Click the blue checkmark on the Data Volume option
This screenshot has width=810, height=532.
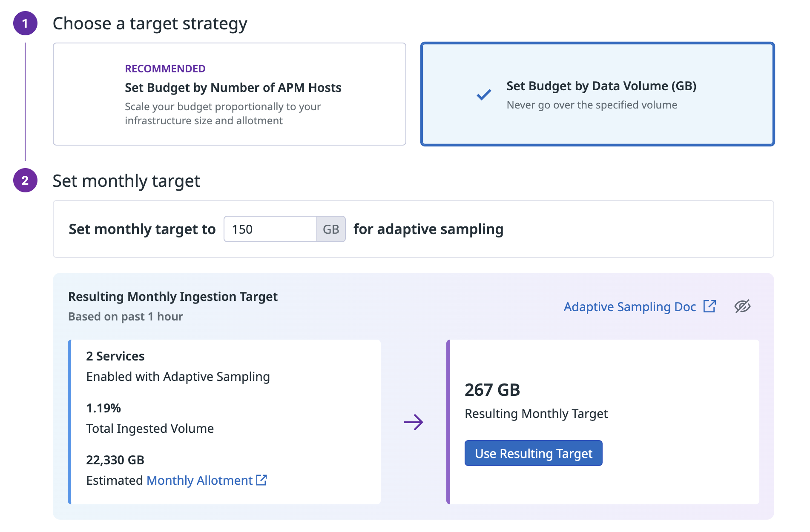tap(484, 94)
